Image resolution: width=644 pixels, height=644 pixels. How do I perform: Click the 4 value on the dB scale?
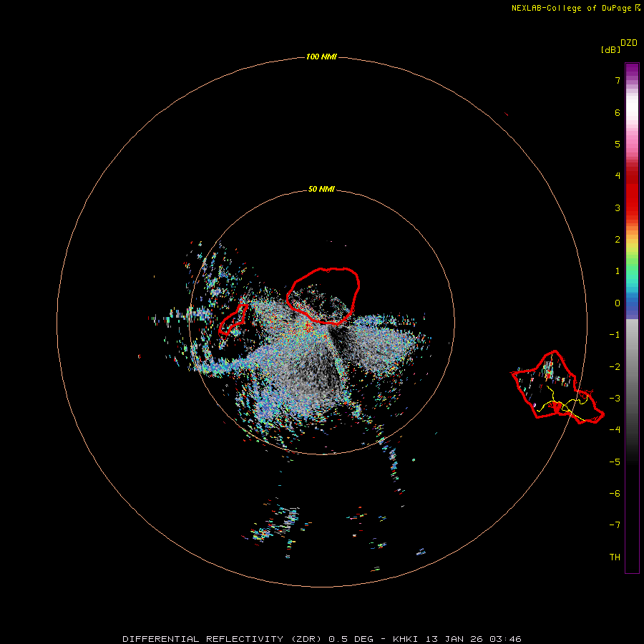tap(618, 176)
